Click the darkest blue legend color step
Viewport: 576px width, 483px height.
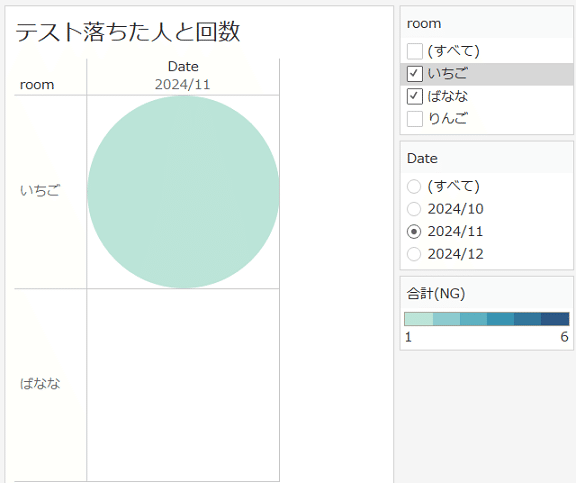[555, 319]
